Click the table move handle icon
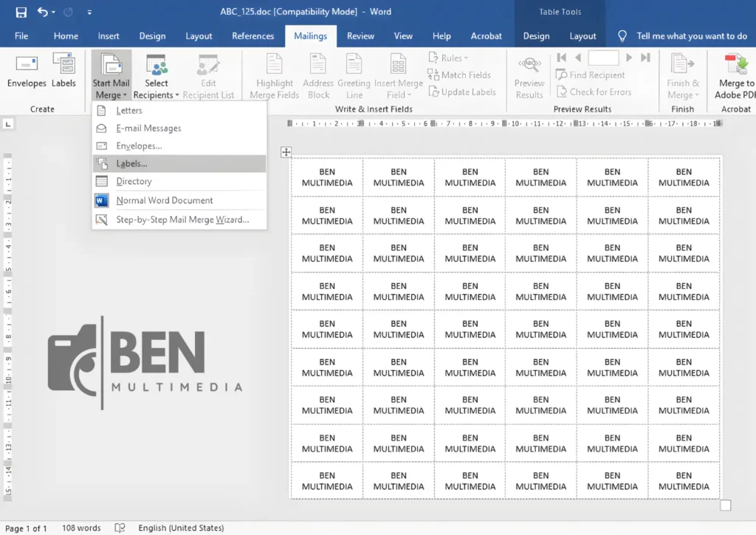Viewport: 756px width, 535px height. [286, 152]
